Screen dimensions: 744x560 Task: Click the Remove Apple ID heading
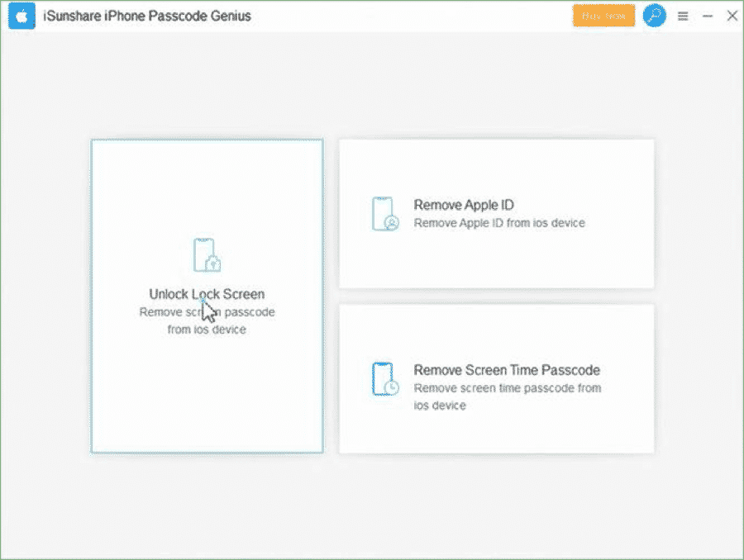pos(464,205)
